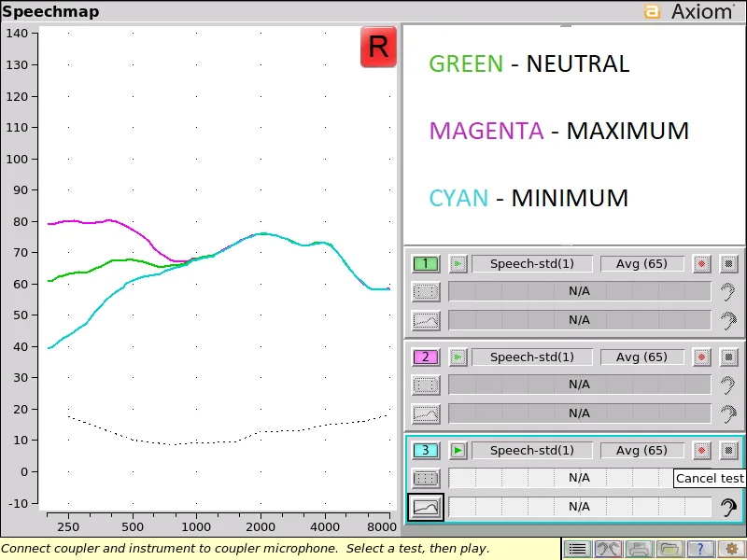Select test 1 dotted table view icon

pyautogui.click(x=426, y=292)
